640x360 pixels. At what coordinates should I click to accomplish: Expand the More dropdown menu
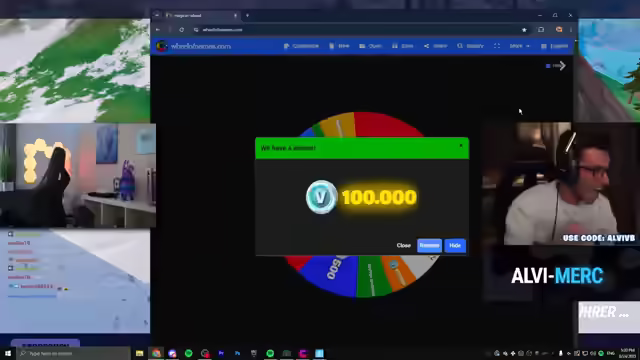tap(519, 46)
